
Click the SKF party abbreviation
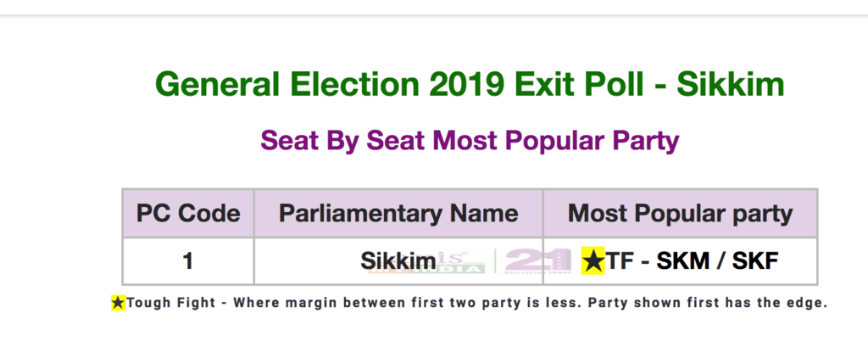[754, 261]
